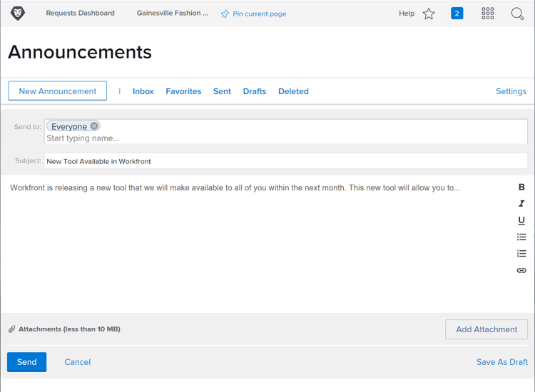The width and height of the screenshot is (535, 392).
Task: Insert a numbered list
Action: [x=521, y=254]
